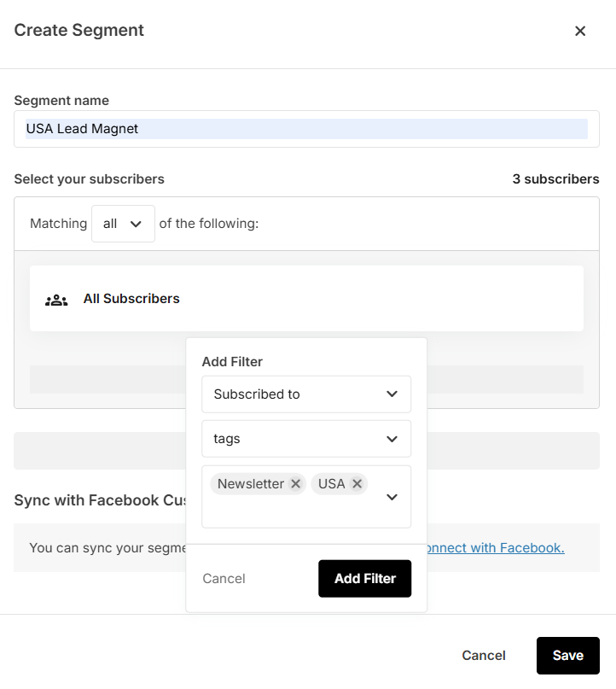Click the "3 subscribers" count text
Screen dimensions: 616x689
555,179
